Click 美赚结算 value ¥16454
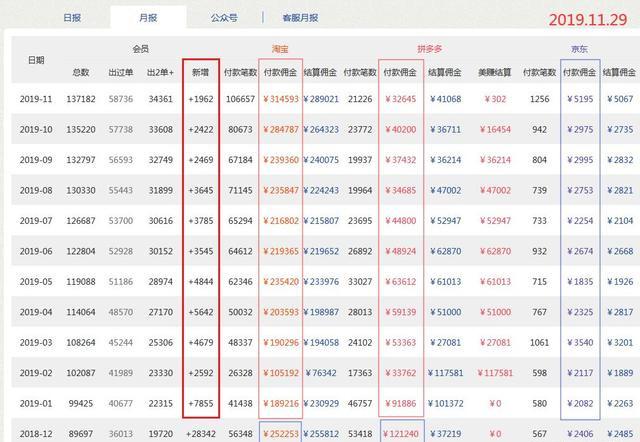 (495, 129)
